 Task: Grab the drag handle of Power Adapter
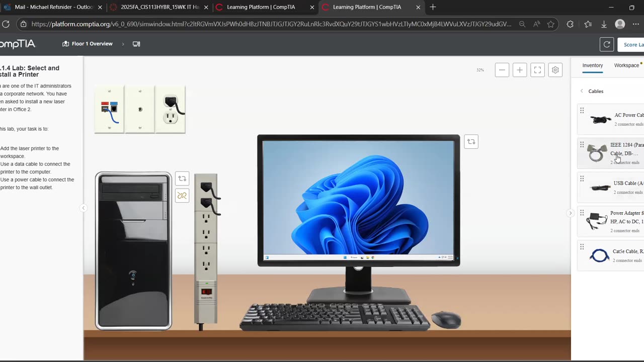tap(582, 213)
